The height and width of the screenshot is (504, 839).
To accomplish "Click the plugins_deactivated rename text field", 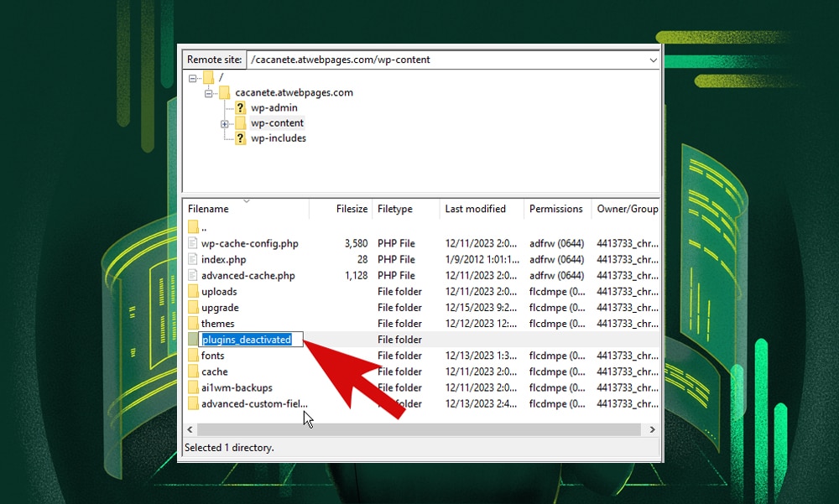I will pyautogui.click(x=249, y=339).
